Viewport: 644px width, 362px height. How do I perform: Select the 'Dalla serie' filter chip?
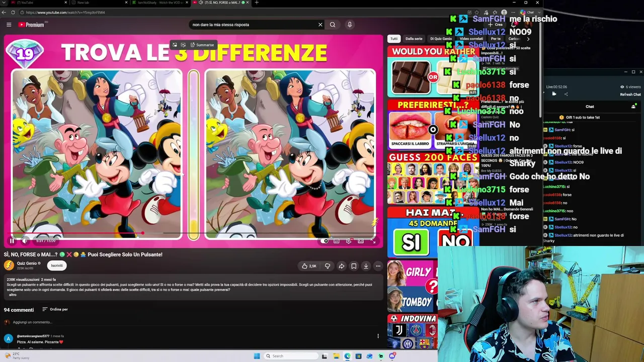coord(414,39)
